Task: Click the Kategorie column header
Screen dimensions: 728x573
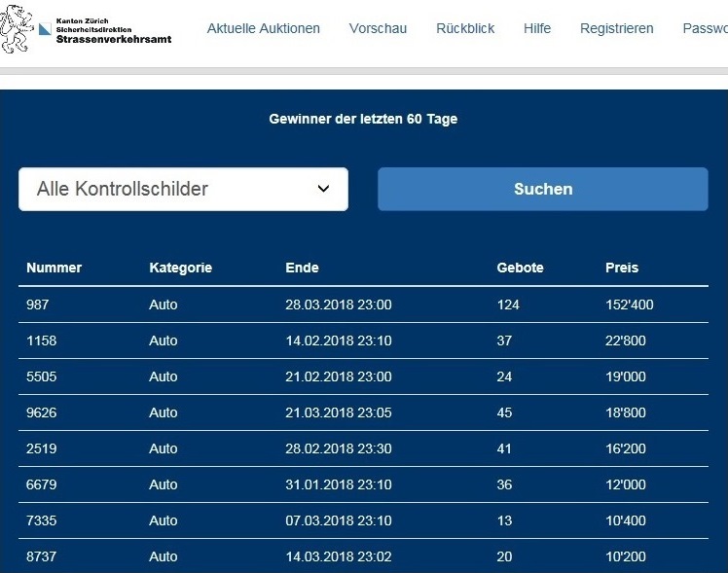Action: [180, 268]
